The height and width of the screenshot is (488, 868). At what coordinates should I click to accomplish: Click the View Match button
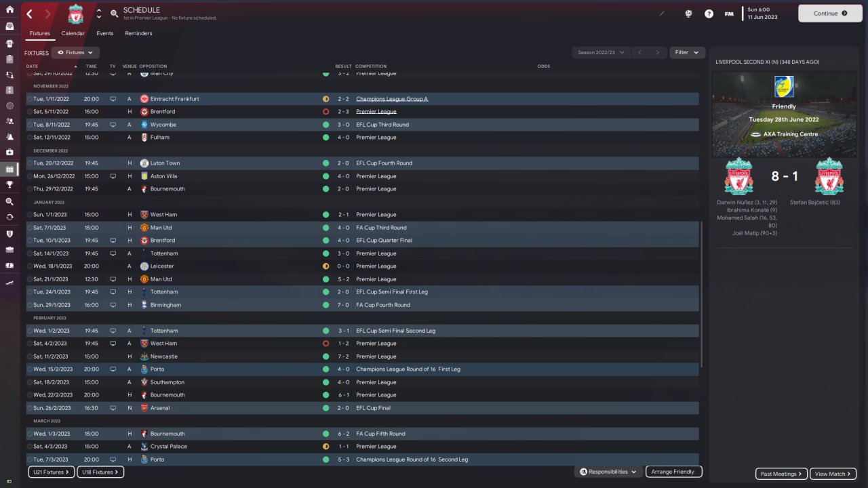(833, 474)
